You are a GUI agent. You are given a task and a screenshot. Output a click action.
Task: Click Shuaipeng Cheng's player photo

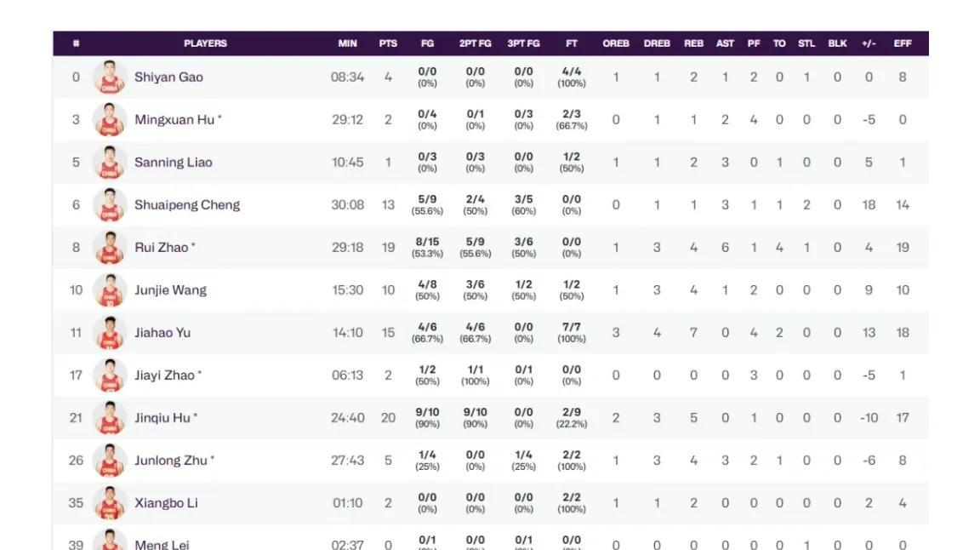[109, 205]
